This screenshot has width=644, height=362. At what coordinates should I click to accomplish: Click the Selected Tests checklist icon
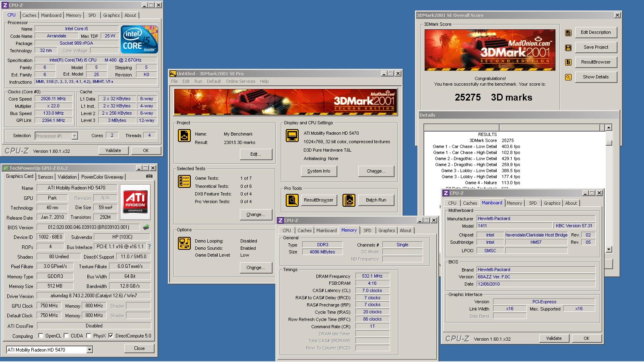[184, 181]
